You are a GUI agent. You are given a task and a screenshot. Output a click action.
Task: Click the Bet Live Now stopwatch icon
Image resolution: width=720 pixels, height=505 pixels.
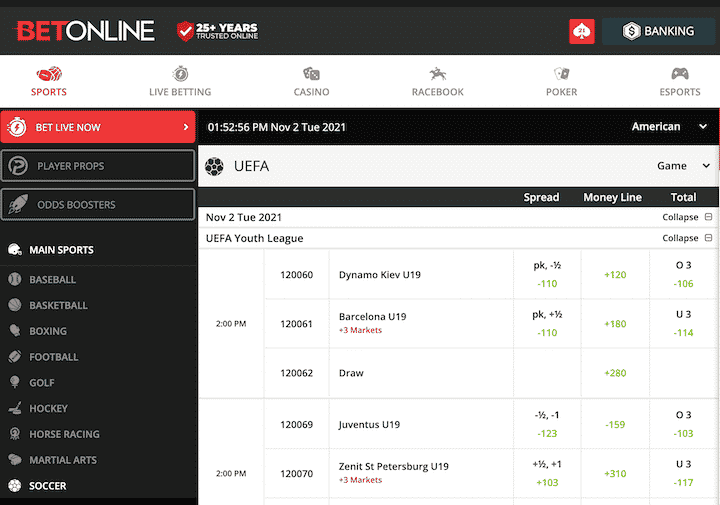[x=17, y=127]
